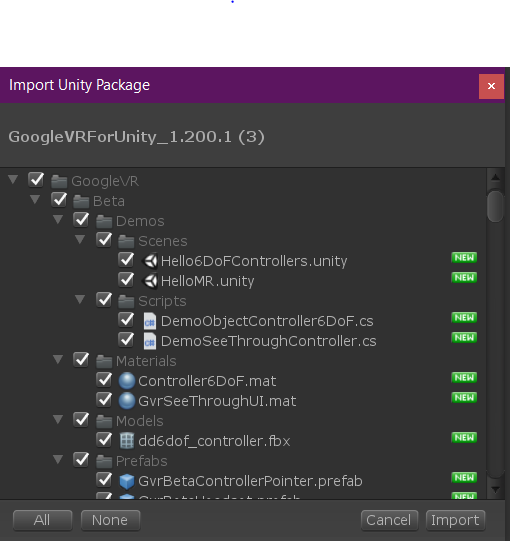Click the GoogleVR root folder icon

click(59, 181)
